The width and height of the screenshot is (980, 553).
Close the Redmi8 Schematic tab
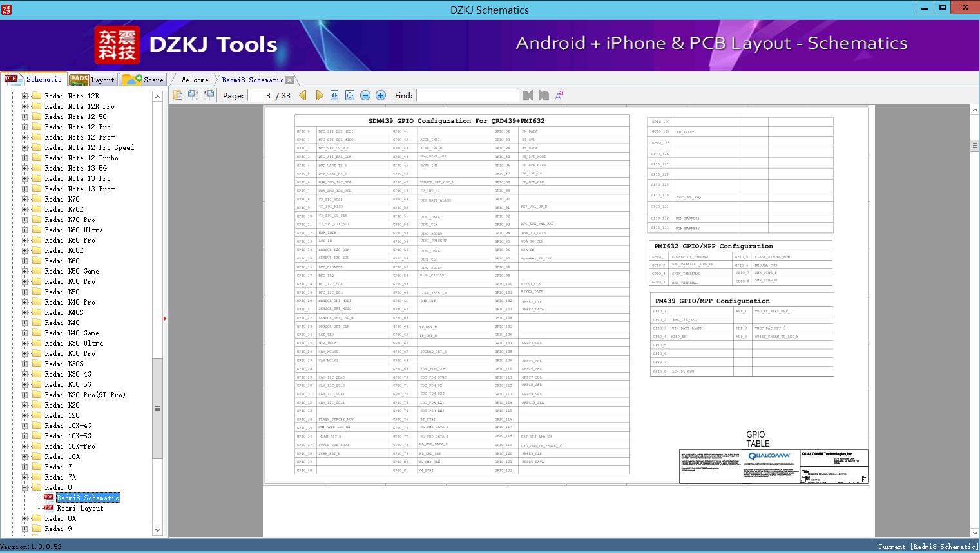[289, 80]
